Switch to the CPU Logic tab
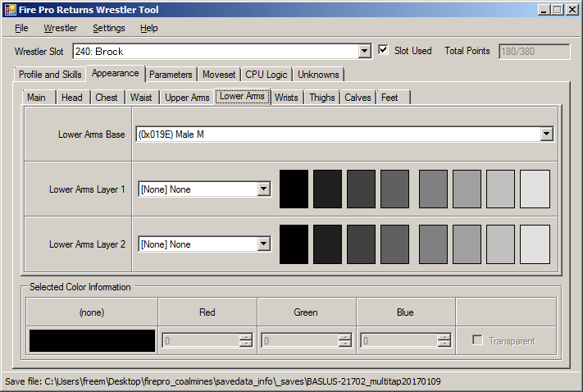This screenshot has height=392, width=583. click(x=266, y=75)
